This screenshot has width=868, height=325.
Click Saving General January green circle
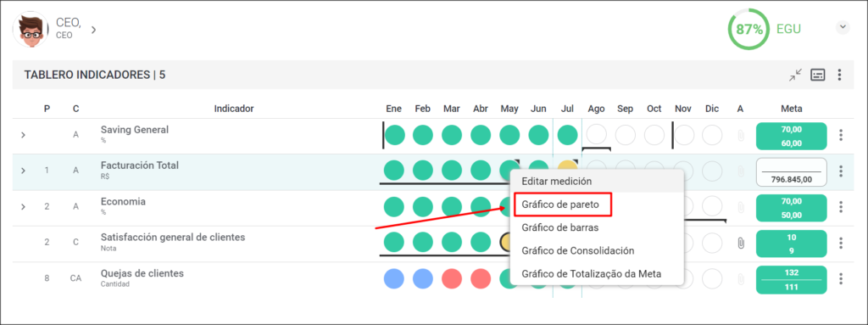coord(394,135)
